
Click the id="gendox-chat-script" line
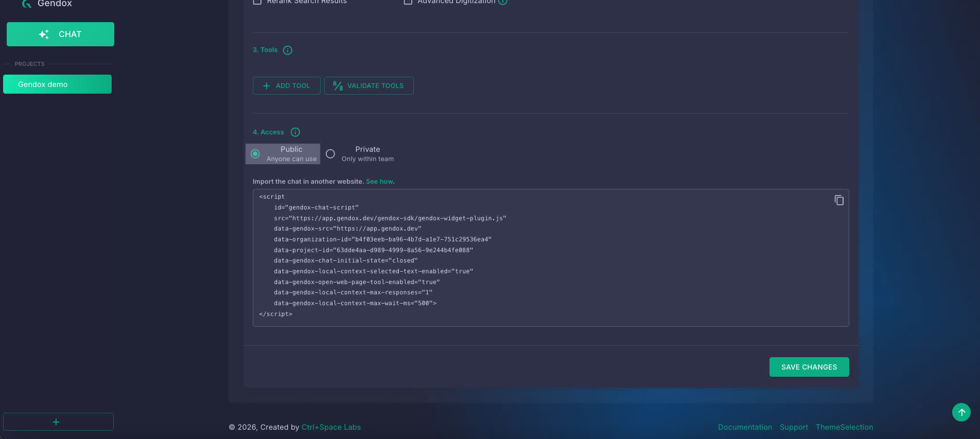[316, 207]
